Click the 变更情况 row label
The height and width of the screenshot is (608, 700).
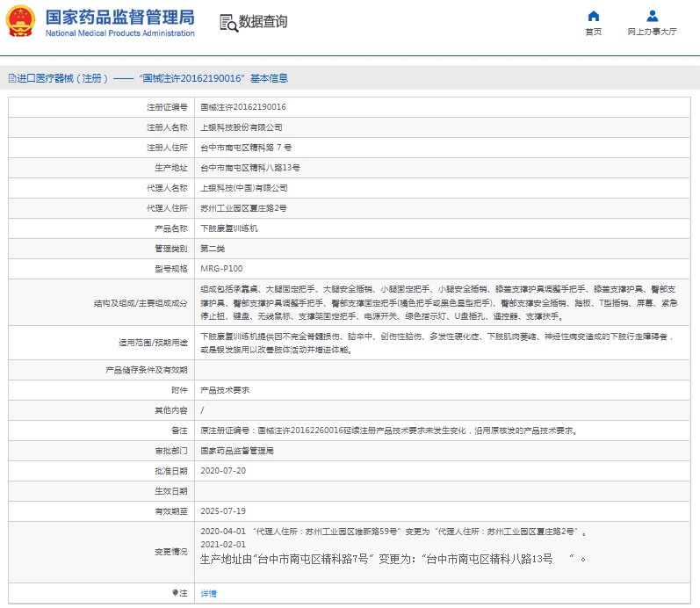[171, 552]
